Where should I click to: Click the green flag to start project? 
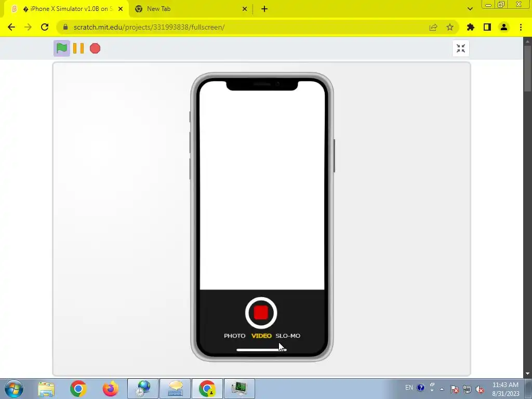[x=62, y=48]
